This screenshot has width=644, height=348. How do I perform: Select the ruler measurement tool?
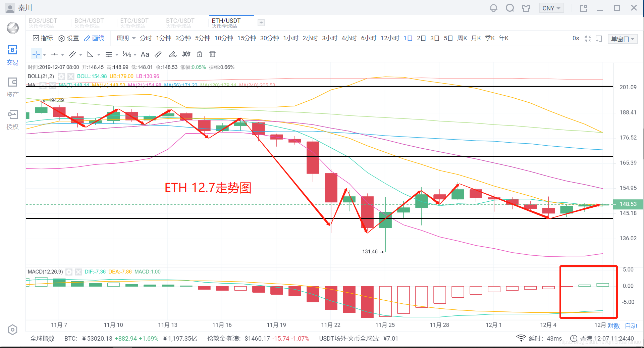coord(158,54)
